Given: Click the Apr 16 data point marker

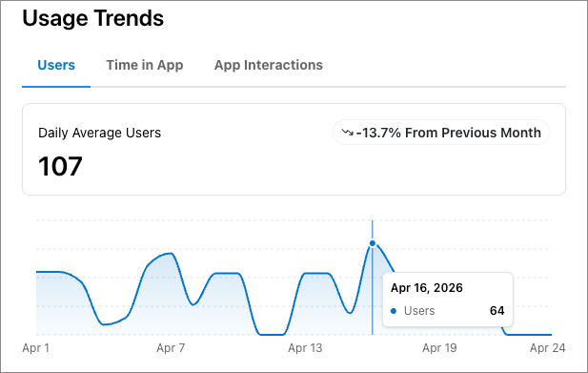Looking at the screenshot, I should pyautogui.click(x=373, y=243).
